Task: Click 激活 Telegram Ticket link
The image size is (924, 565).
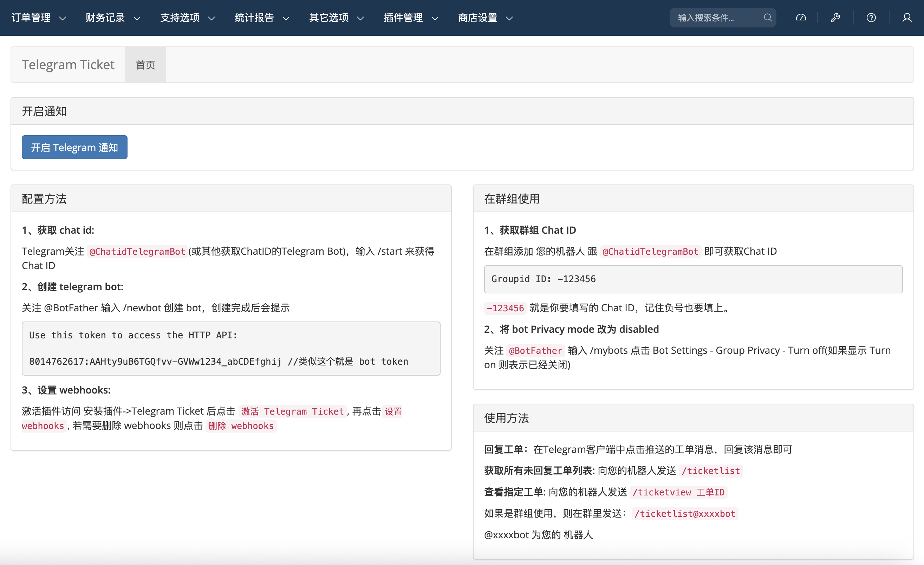Action: 292,411
